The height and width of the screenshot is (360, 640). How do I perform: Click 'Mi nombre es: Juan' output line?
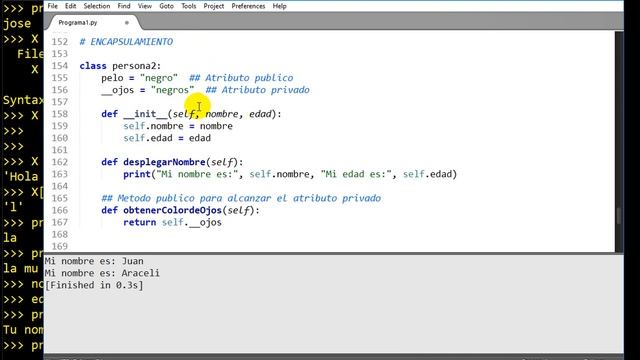click(x=94, y=261)
